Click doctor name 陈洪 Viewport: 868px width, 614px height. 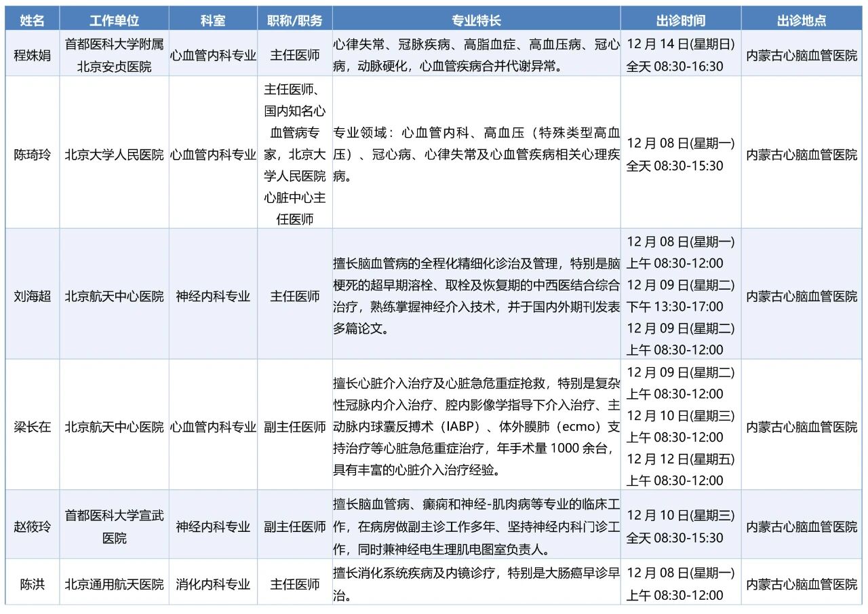click(32, 583)
